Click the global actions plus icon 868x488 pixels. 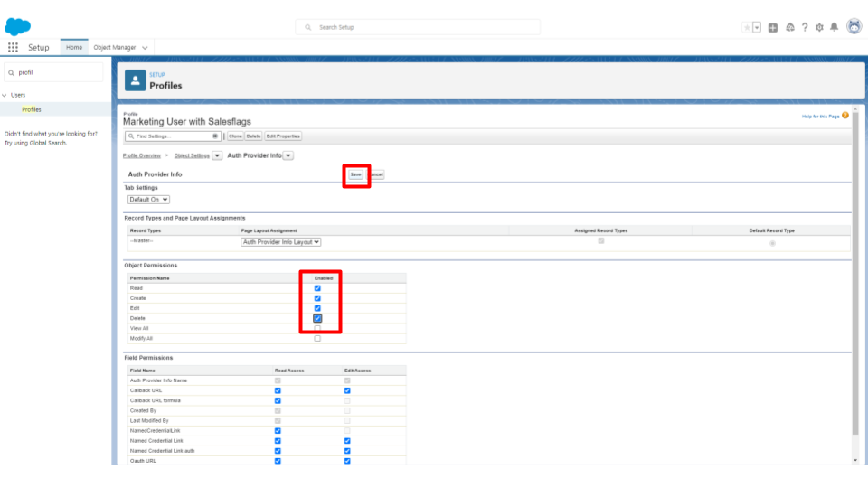pos(773,28)
